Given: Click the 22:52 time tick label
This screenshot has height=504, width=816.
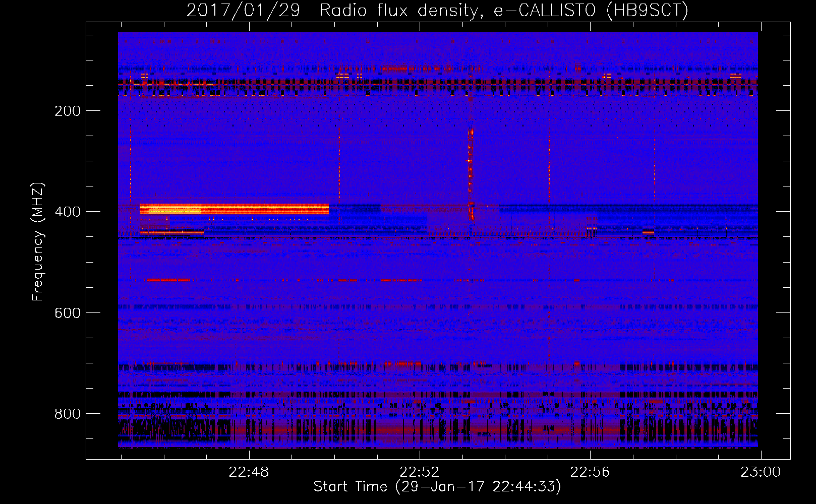Looking at the screenshot, I should [x=419, y=472].
